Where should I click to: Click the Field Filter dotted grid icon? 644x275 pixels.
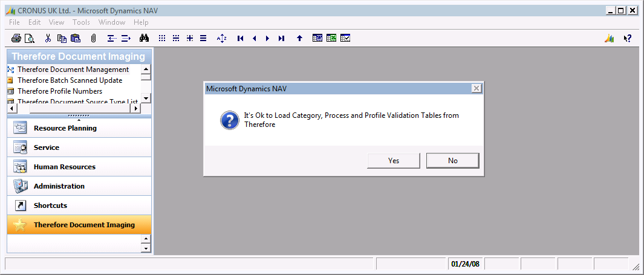click(x=162, y=39)
